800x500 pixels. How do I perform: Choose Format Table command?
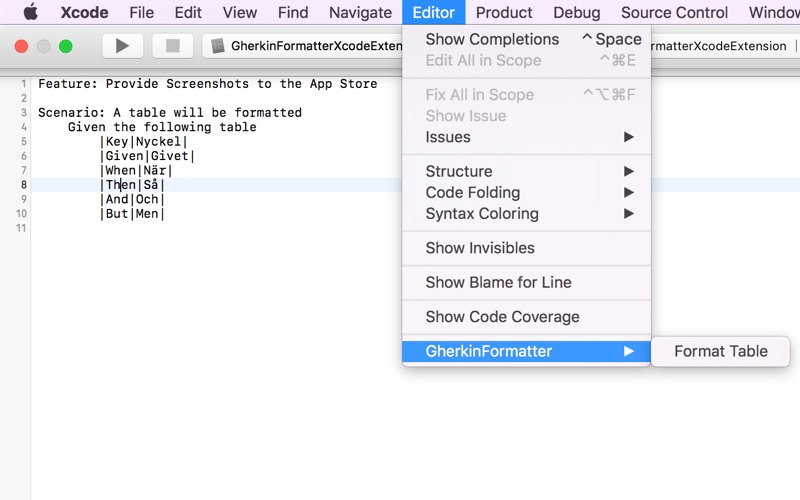click(x=720, y=351)
